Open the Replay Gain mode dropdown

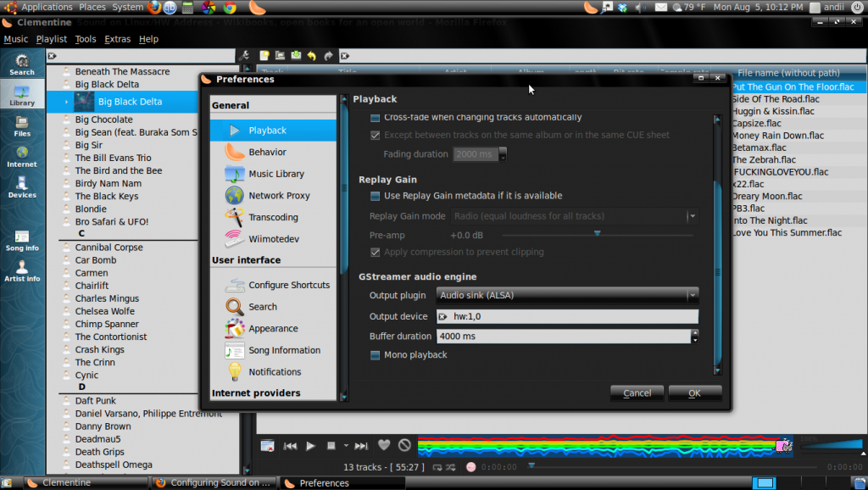(575, 216)
